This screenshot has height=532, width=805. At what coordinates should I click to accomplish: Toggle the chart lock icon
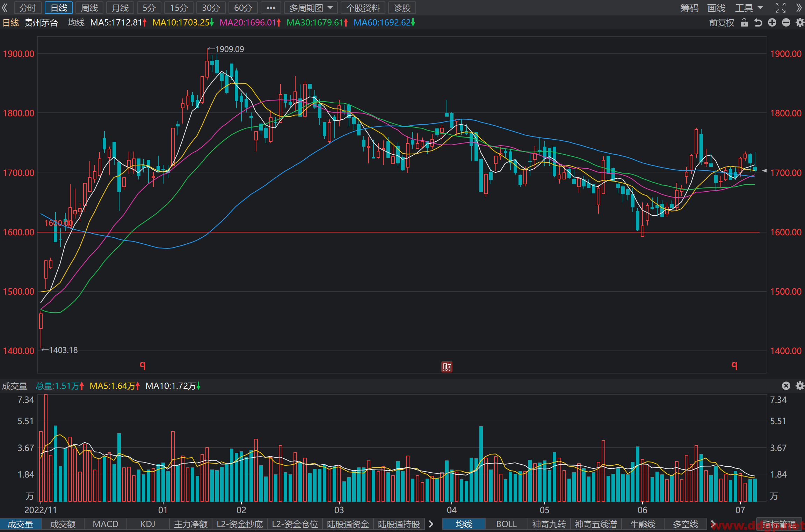click(744, 23)
